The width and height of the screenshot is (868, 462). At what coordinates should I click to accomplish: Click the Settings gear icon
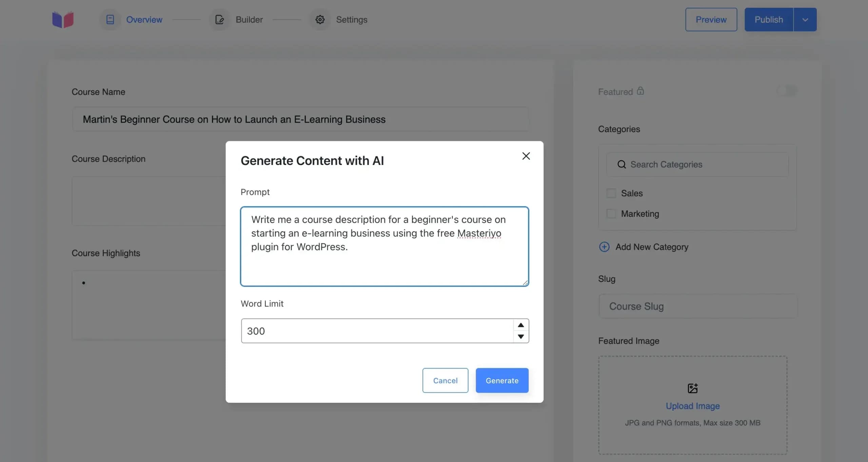coord(320,20)
